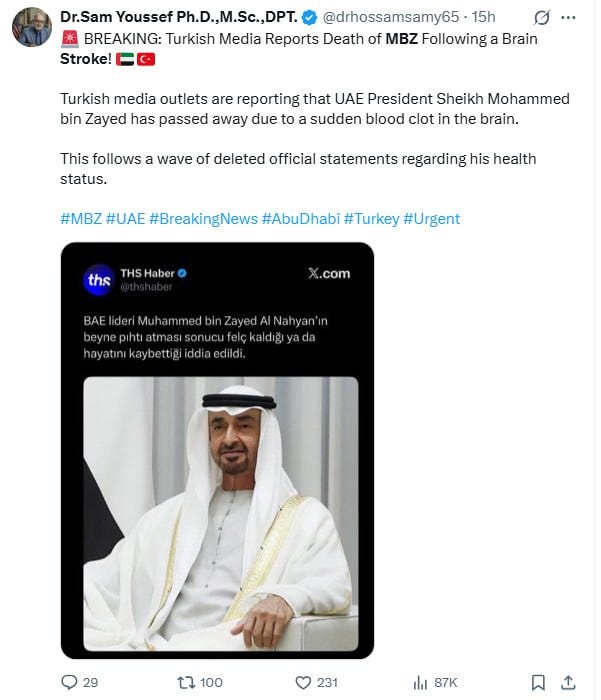Viewport: 601px width, 700px height.
Task: Click the Grok explain icon
Action: (x=541, y=18)
